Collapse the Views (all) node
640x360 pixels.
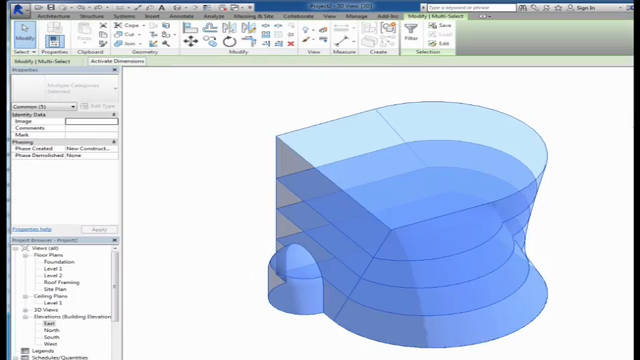(16, 248)
